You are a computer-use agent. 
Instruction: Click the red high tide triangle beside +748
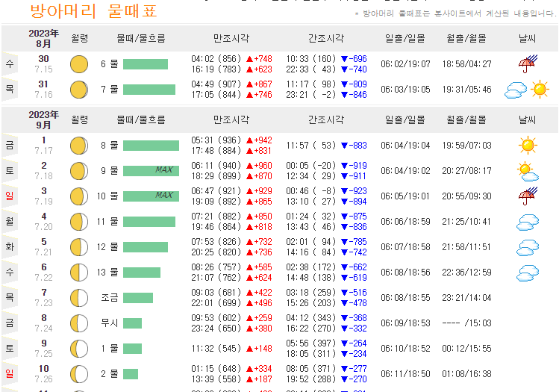click(249, 59)
